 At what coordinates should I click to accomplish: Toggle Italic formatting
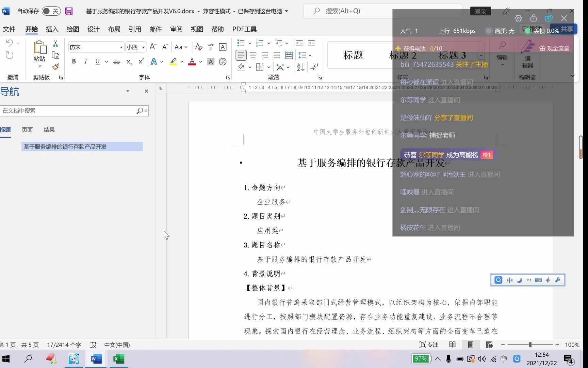[x=86, y=61]
